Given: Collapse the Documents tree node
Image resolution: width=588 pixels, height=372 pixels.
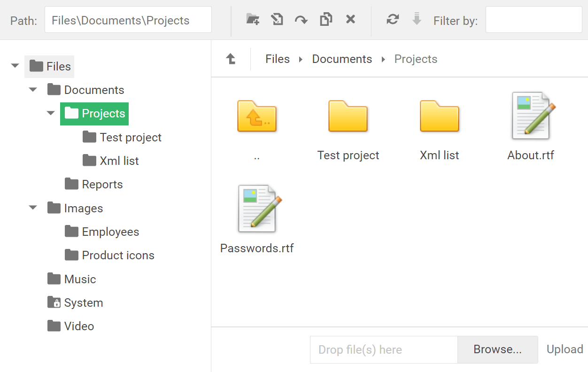Looking at the screenshot, I should click(33, 89).
